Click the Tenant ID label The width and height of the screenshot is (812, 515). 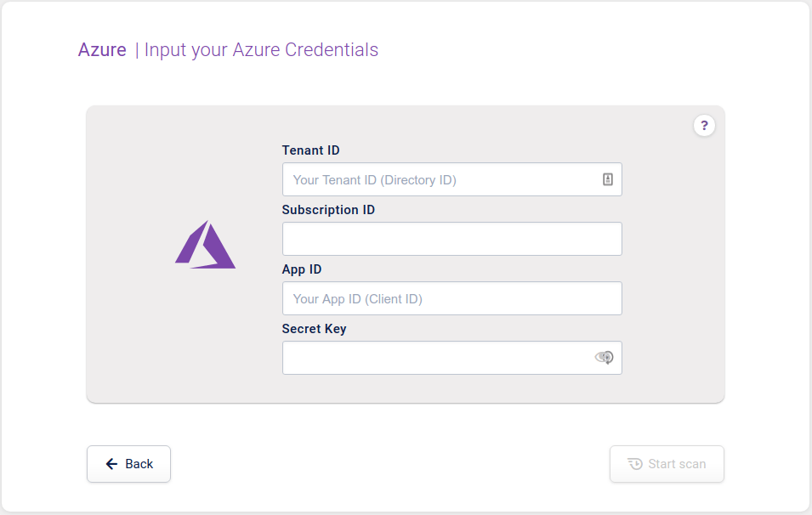coord(310,150)
